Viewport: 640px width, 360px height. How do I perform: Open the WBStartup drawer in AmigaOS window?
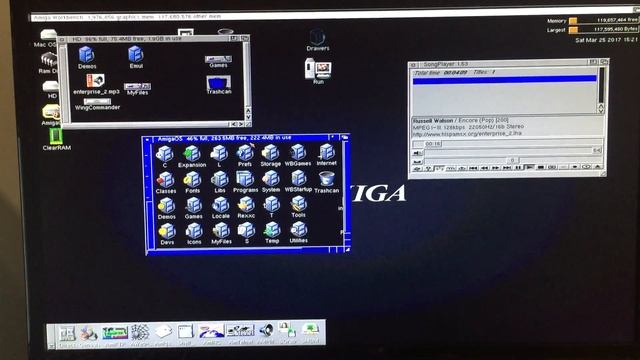pos(298,181)
